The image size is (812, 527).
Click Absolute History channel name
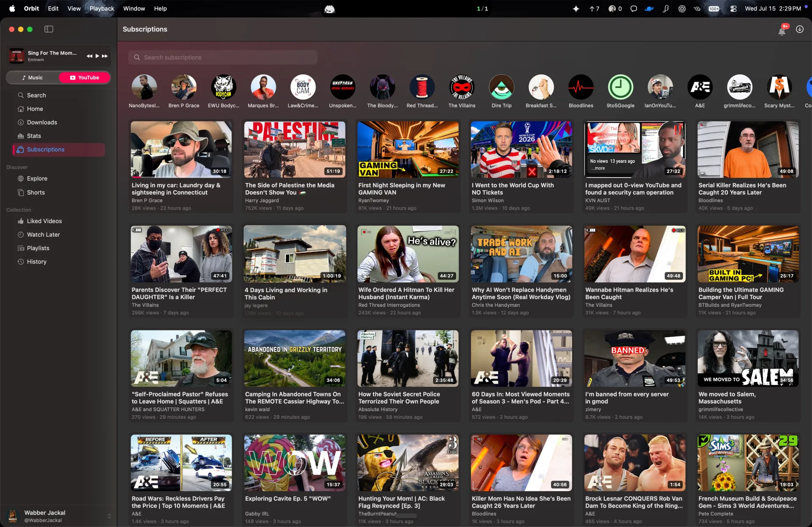tap(378, 410)
